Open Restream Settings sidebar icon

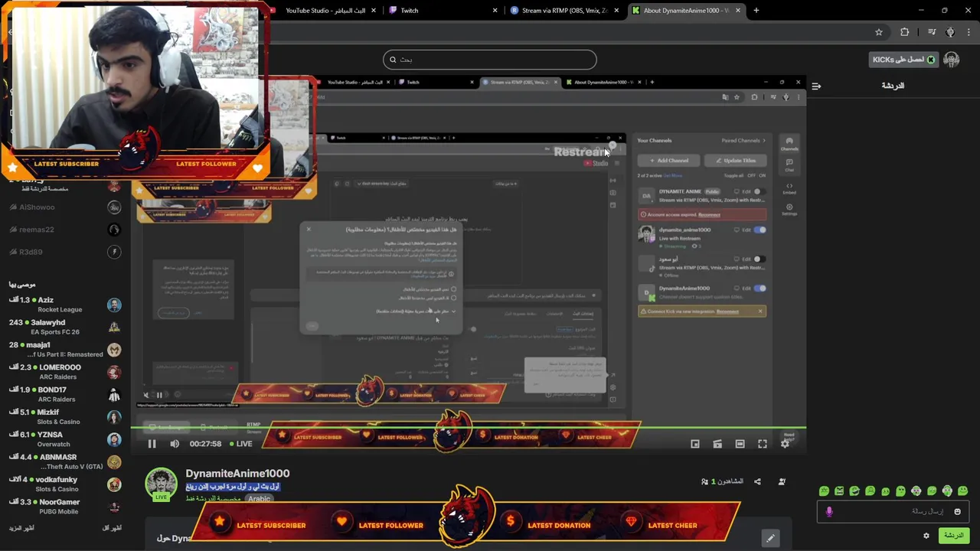click(x=789, y=209)
